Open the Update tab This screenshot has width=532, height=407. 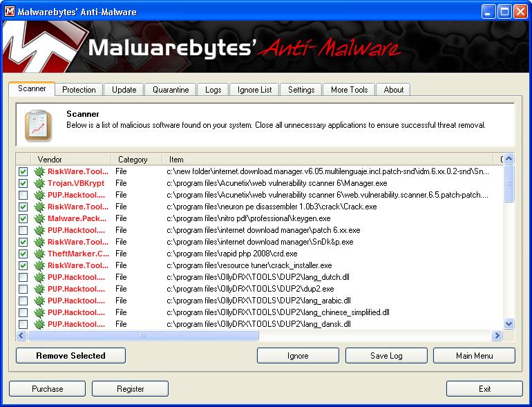(124, 90)
